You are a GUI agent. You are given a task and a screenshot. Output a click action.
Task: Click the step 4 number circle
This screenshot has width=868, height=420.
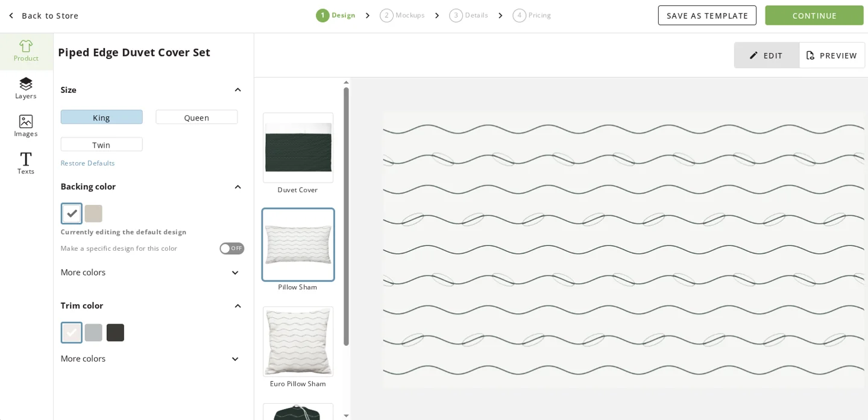519,16
